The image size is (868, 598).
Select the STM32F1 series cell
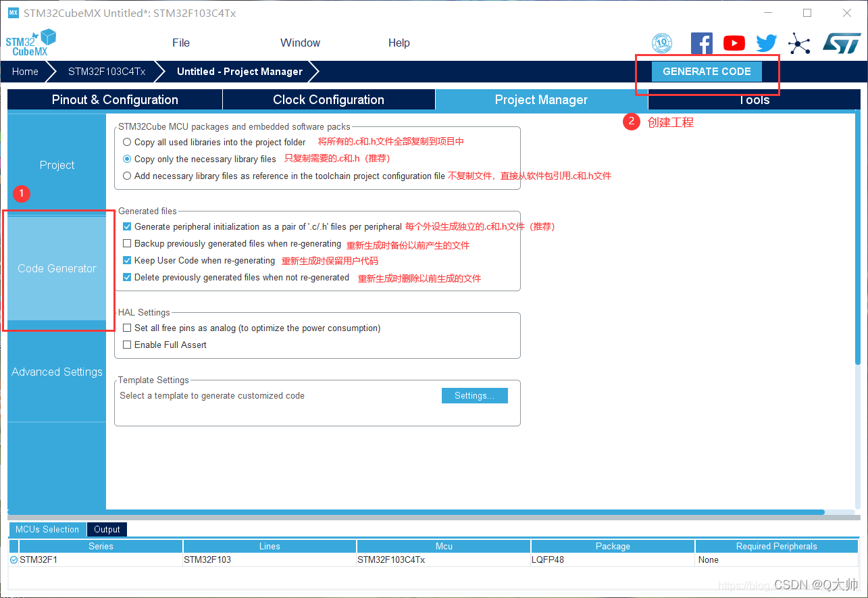tap(101, 559)
